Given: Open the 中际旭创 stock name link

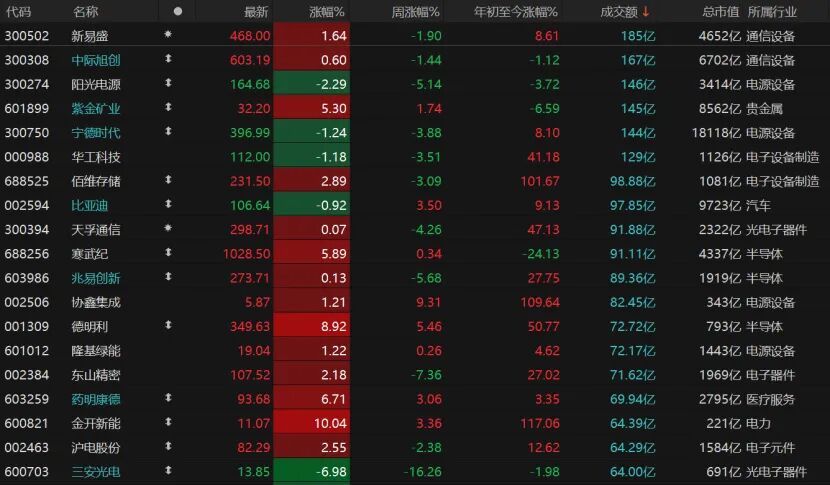Looking at the screenshot, I should (x=96, y=60).
